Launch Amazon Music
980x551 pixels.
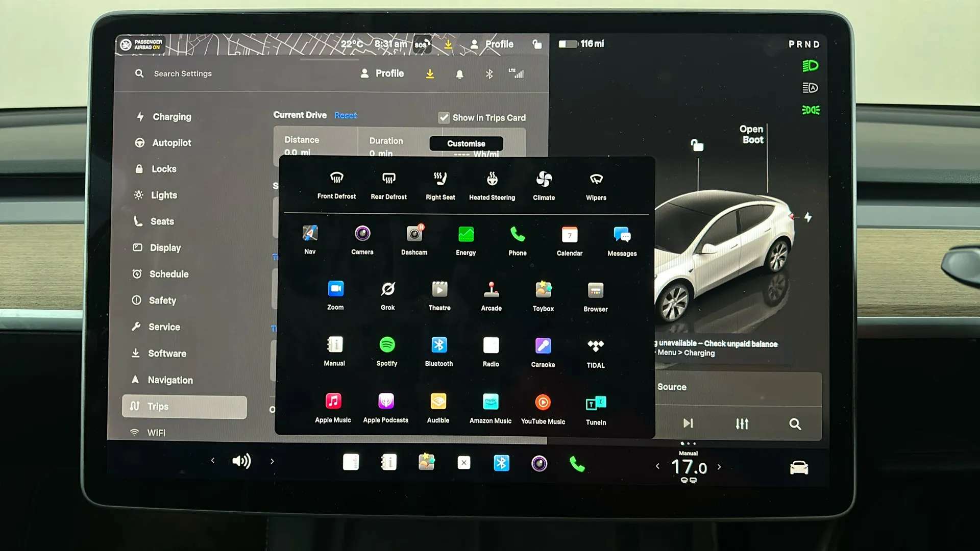click(x=491, y=409)
